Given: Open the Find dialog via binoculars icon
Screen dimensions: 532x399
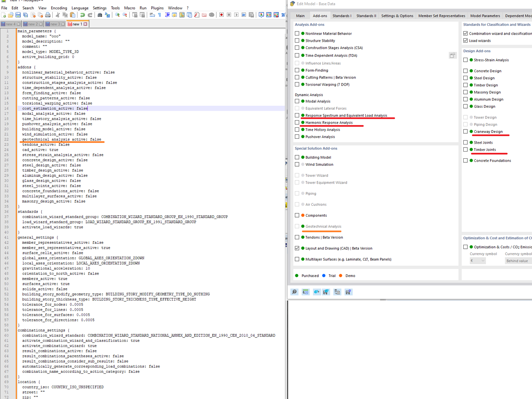Looking at the screenshot, I should click(x=99, y=16).
